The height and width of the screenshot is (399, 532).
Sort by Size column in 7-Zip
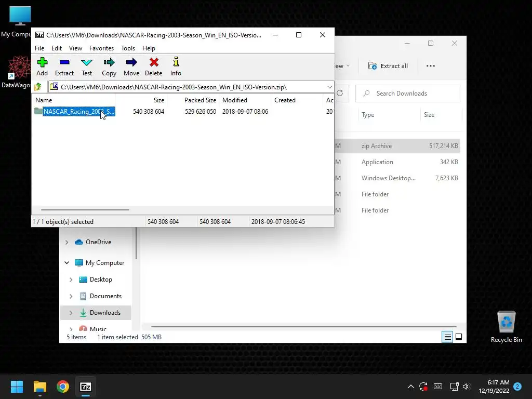click(x=141, y=100)
